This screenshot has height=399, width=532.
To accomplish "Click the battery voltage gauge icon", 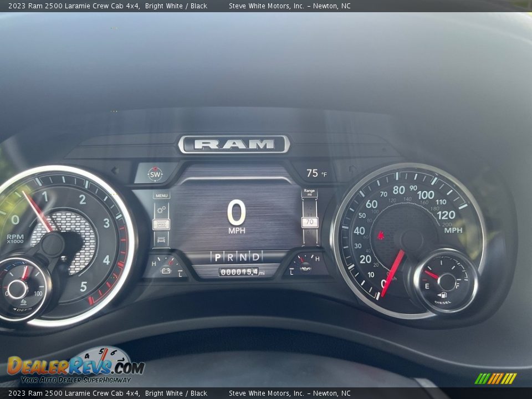I will pyautogui.click(x=166, y=270).
